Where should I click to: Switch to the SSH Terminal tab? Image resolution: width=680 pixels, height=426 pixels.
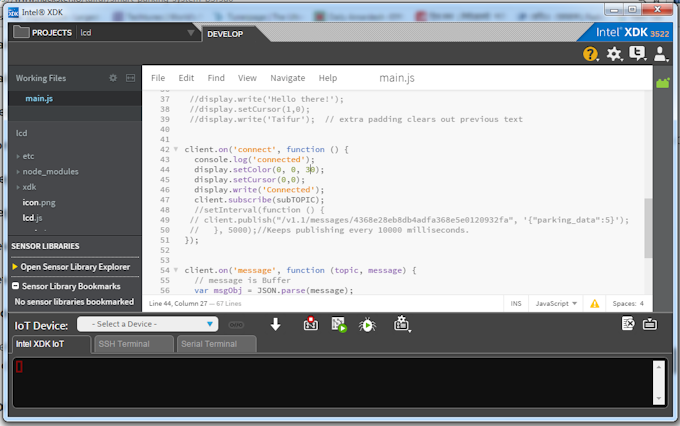(x=132, y=344)
